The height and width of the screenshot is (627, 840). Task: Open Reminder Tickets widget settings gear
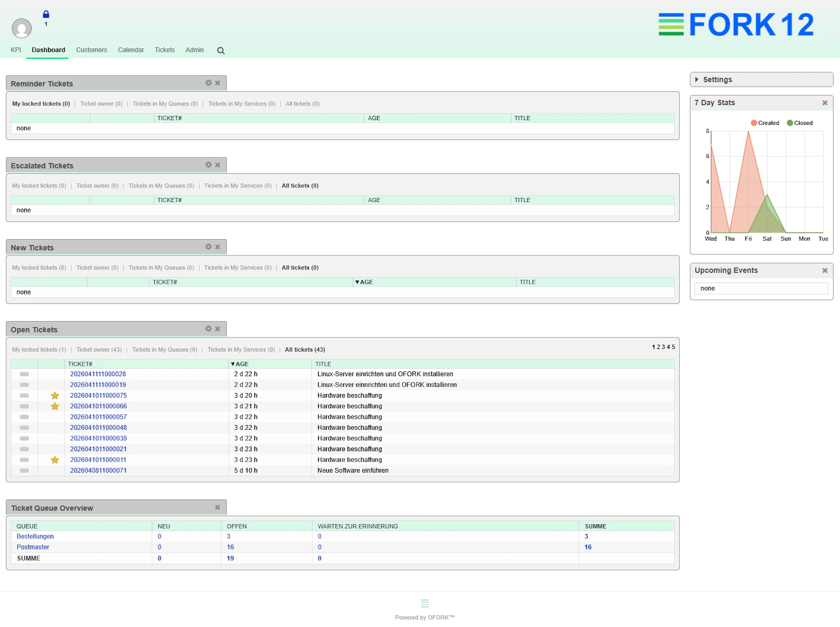tap(208, 83)
